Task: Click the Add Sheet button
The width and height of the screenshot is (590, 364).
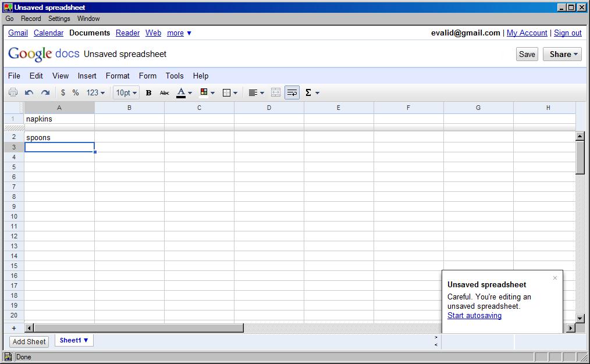Action: 29,342
